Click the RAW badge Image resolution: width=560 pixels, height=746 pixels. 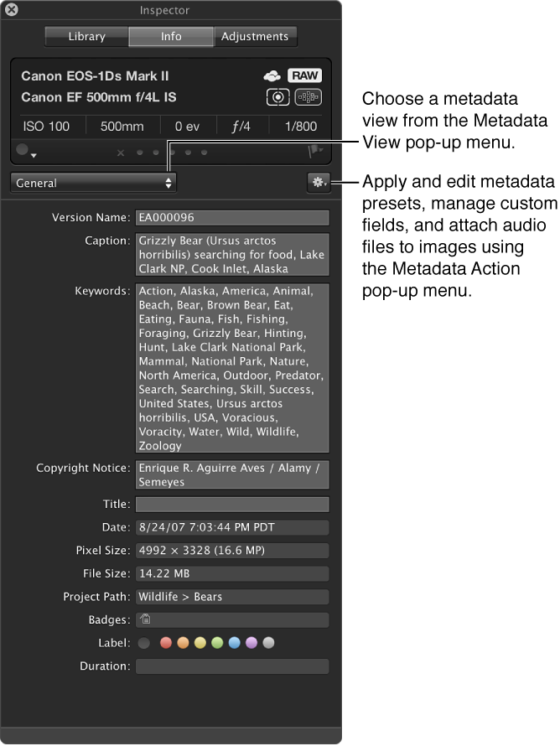coord(304,75)
